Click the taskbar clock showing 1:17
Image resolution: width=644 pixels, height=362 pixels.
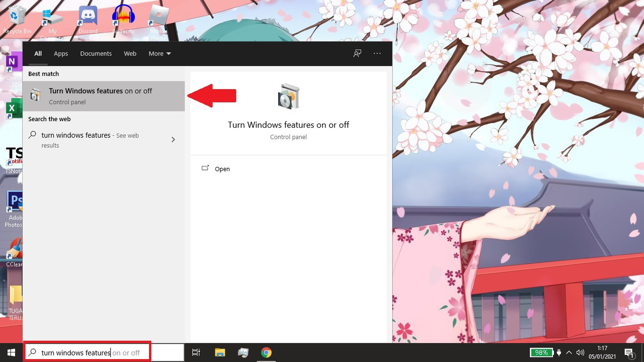point(602,352)
